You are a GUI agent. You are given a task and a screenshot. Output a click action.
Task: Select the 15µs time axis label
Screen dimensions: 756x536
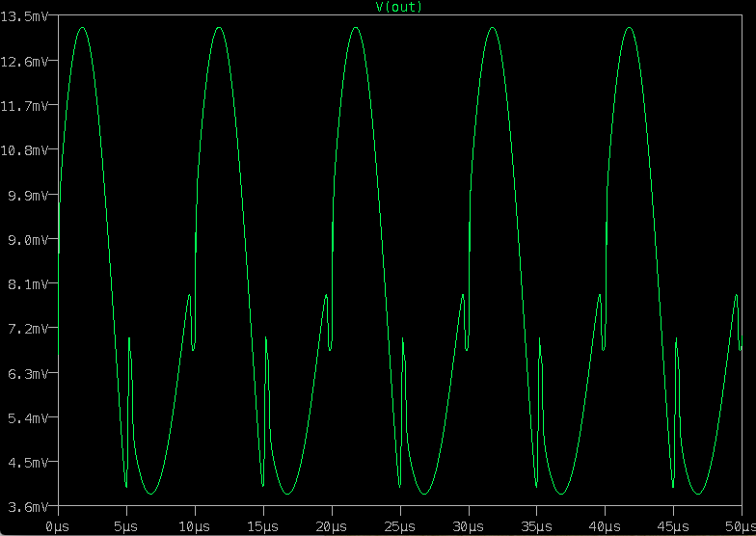[x=262, y=526]
